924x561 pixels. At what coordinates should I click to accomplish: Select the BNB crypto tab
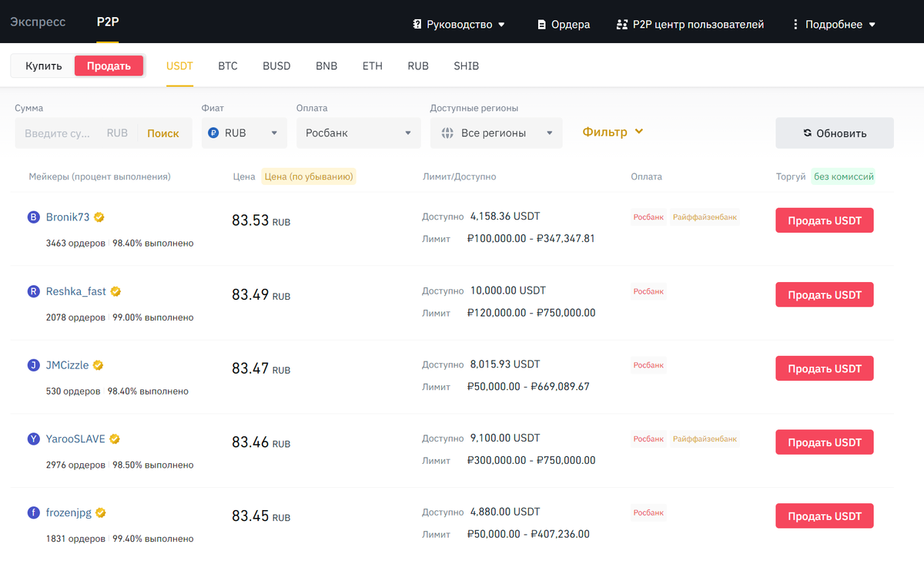pos(326,66)
